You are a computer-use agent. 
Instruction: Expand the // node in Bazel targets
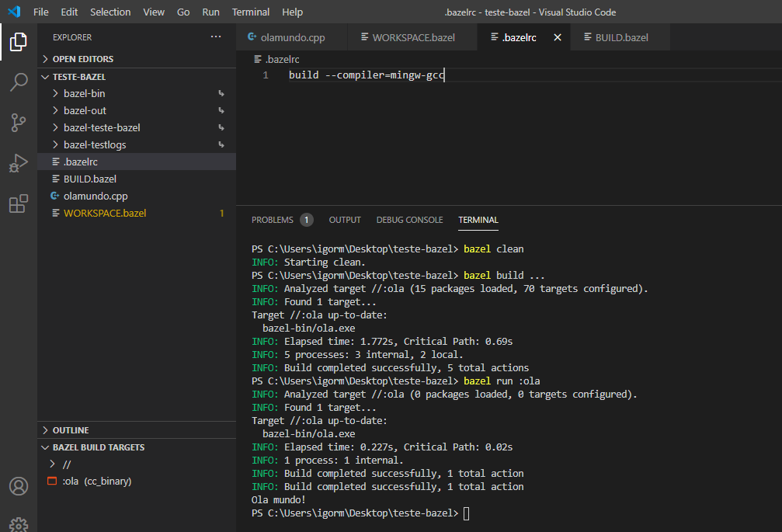(x=66, y=464)
